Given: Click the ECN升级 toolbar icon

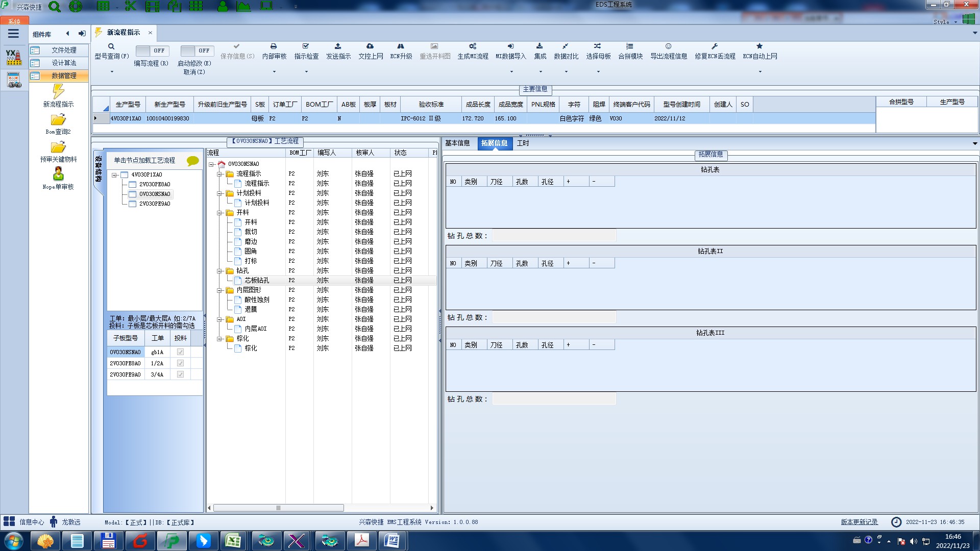Looking at the screenshot, I should click(401, 46).
